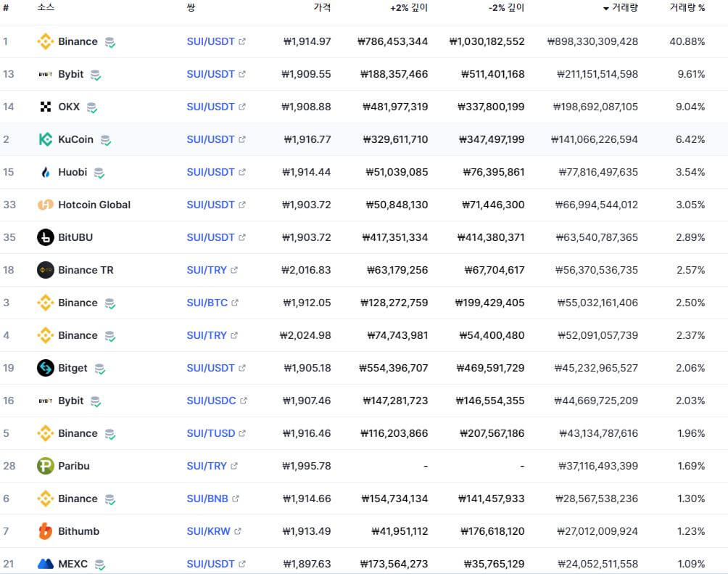The width and height of the screenshot is (728, 574).
Task: Open the Binance SUI/BNB pair link
Action: coord(207,499)
